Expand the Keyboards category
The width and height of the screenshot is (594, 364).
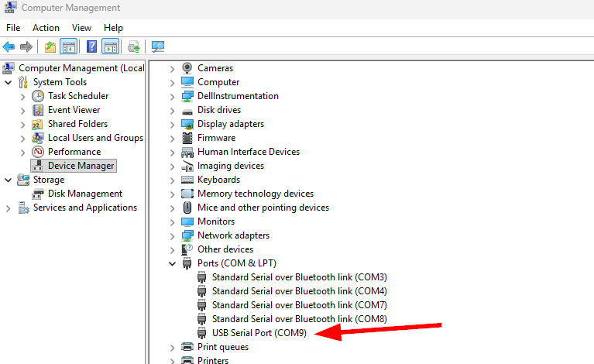(x=173, y=180)
